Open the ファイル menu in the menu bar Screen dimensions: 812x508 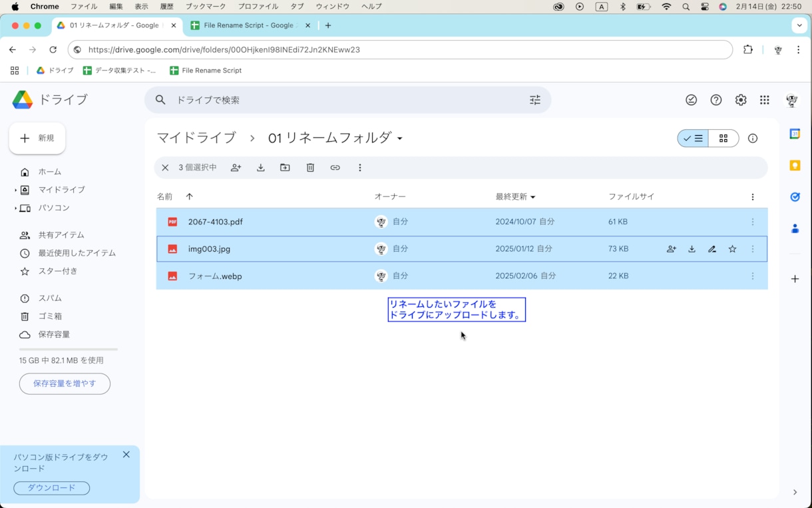[84, 7]
